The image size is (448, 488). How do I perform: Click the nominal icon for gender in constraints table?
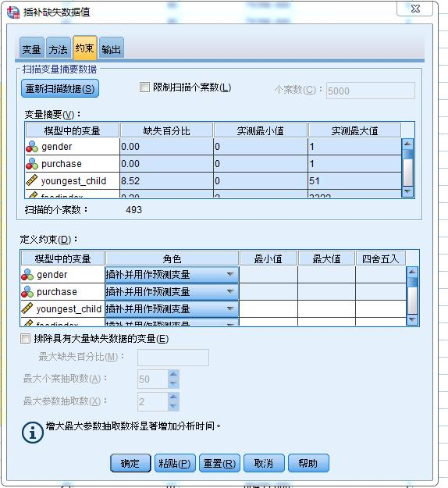coord(27,275)
